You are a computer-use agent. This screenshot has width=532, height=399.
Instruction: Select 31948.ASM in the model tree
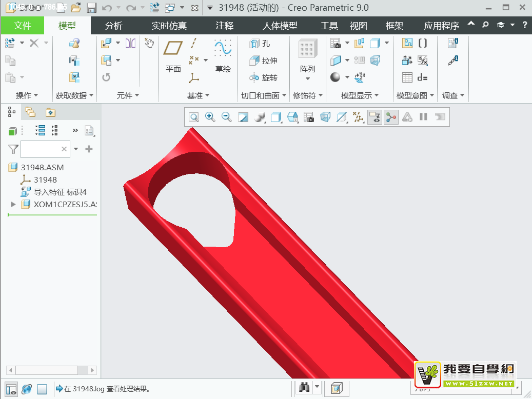(42, 167)
